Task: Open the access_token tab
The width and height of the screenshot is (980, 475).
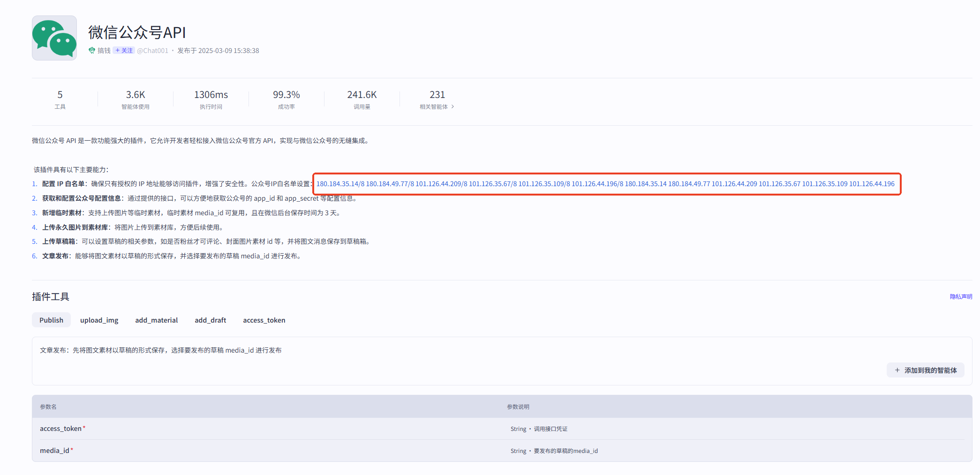Action: click(264, 320)
